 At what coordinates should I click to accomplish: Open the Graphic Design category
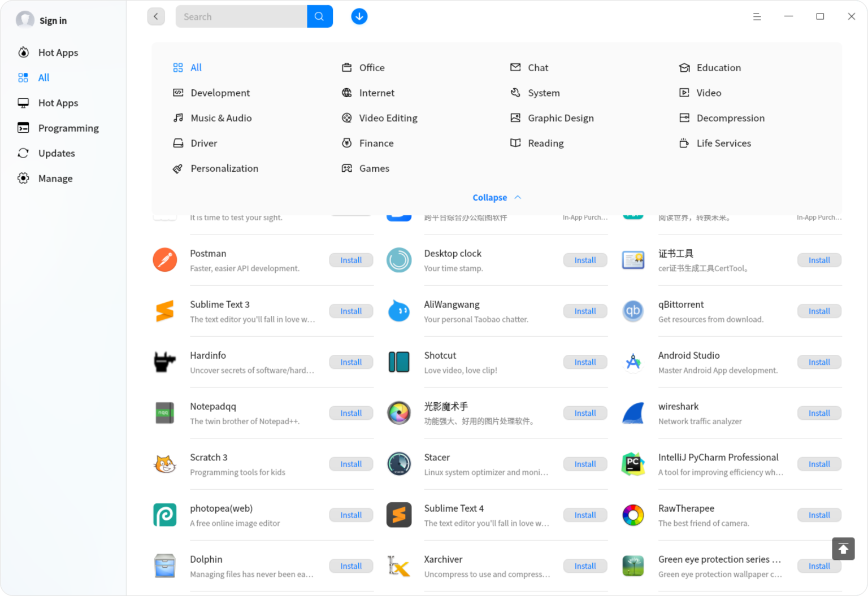click(561, 118)
